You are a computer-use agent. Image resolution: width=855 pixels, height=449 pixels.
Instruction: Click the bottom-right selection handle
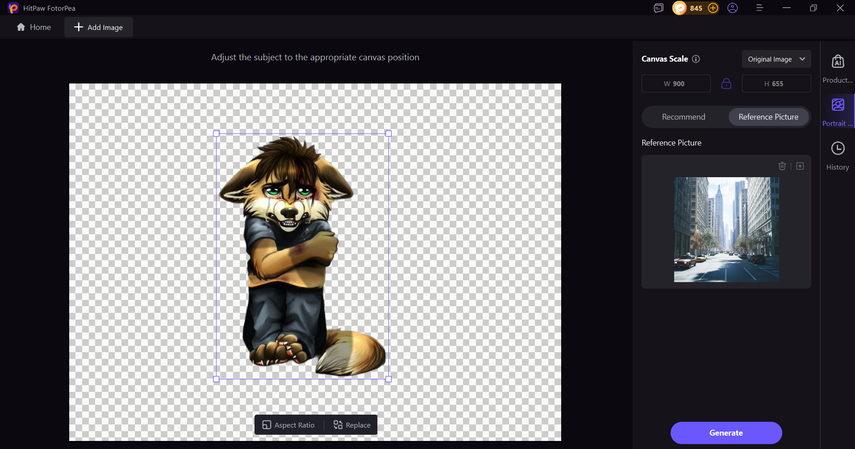pos(388,379)
